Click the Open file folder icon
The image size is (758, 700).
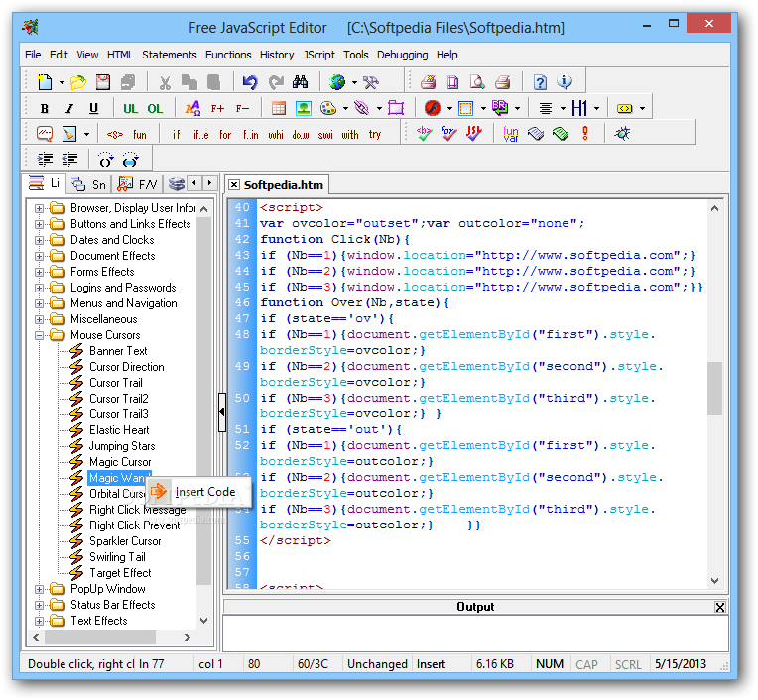click(77, 82)
